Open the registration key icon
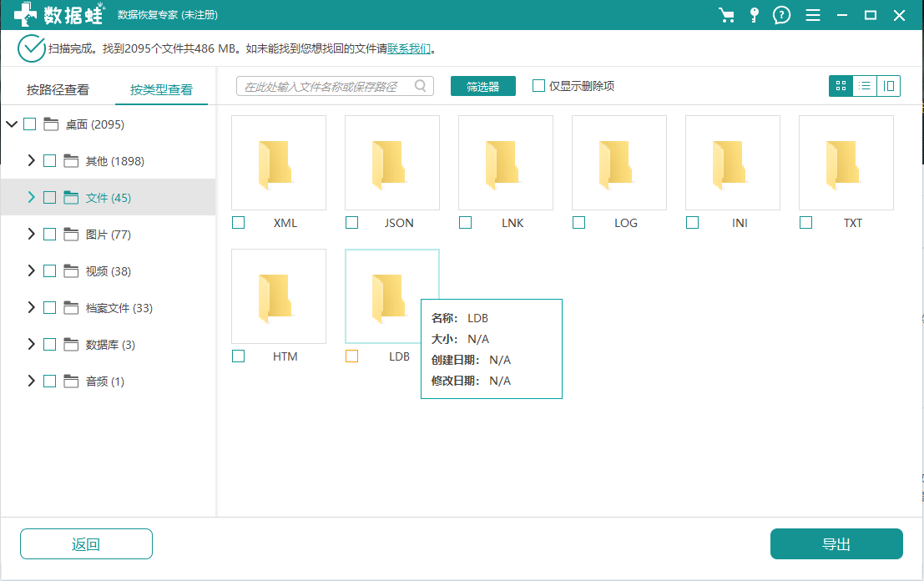The image size is (924, 581). [755, 15]
